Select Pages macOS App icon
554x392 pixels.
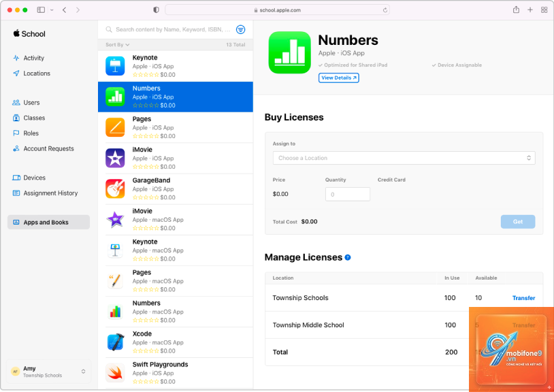pos(115,281)
